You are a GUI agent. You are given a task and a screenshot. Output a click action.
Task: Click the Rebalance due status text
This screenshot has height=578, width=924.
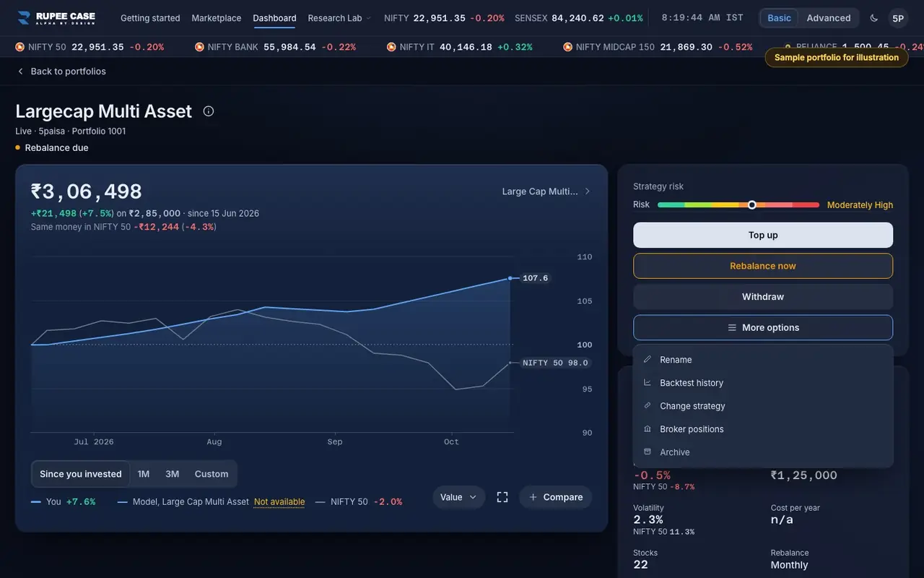56,148
